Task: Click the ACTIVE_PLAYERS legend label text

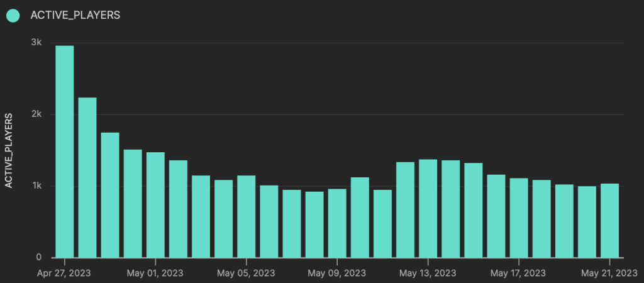Action: coord(75,16)
